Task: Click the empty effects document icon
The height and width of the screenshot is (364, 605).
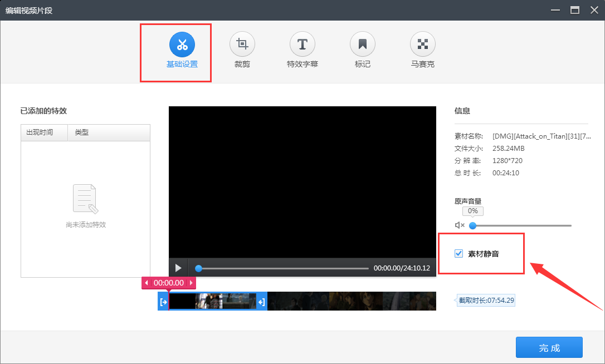Action: click(85, 198)
